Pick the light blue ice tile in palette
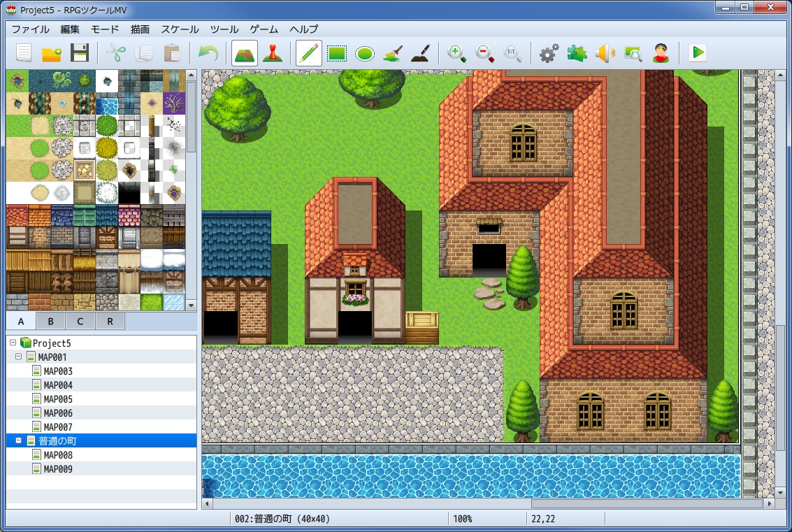This screenshot has height=532, width=792. [174, 302]
